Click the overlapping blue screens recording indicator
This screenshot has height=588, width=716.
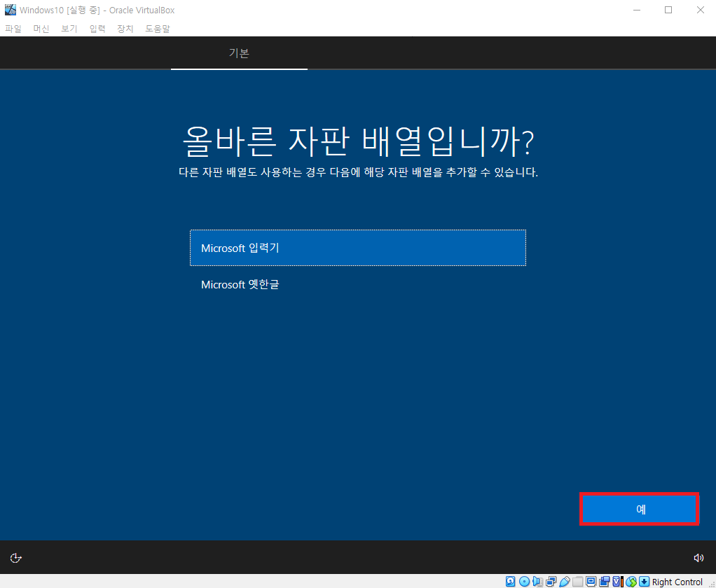pos(604,581)
